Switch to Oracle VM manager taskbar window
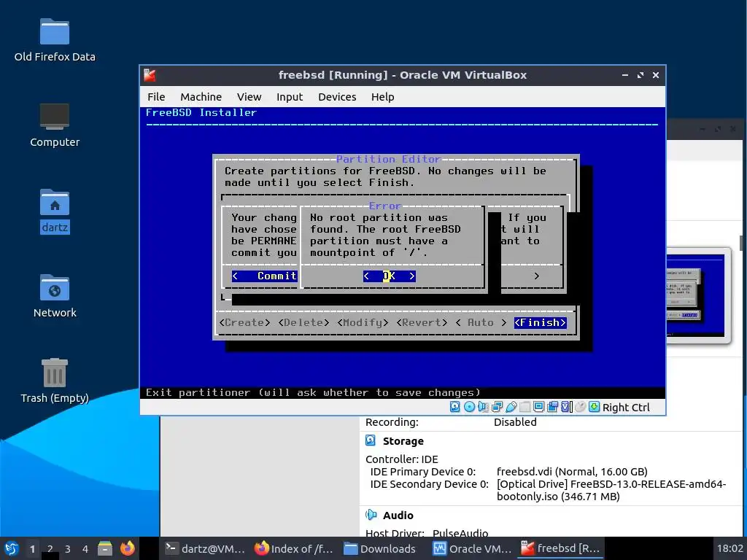Screen dimensions: 747x560 point(473,548)
